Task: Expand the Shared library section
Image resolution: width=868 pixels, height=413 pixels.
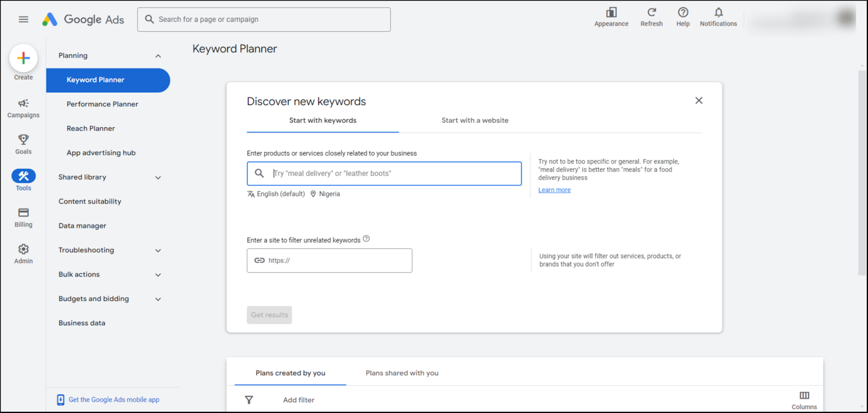Action: pyautogui.click(x=158, y=177)
